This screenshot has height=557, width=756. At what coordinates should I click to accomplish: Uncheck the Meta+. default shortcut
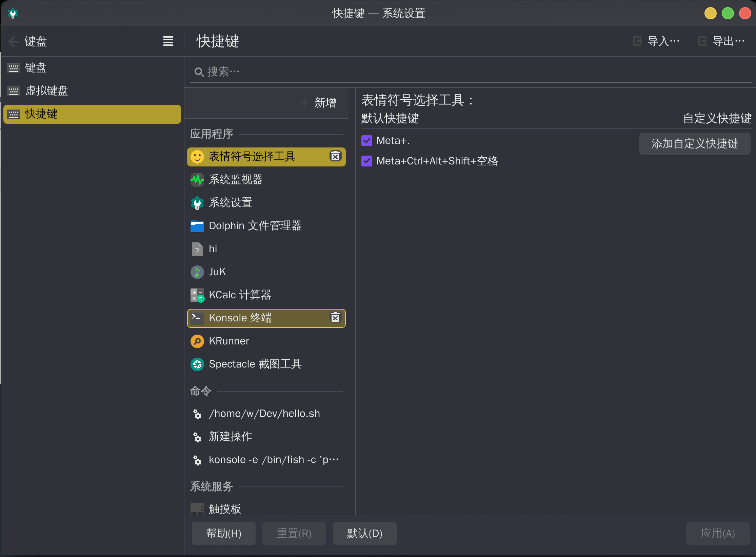[x=367, y=141]
